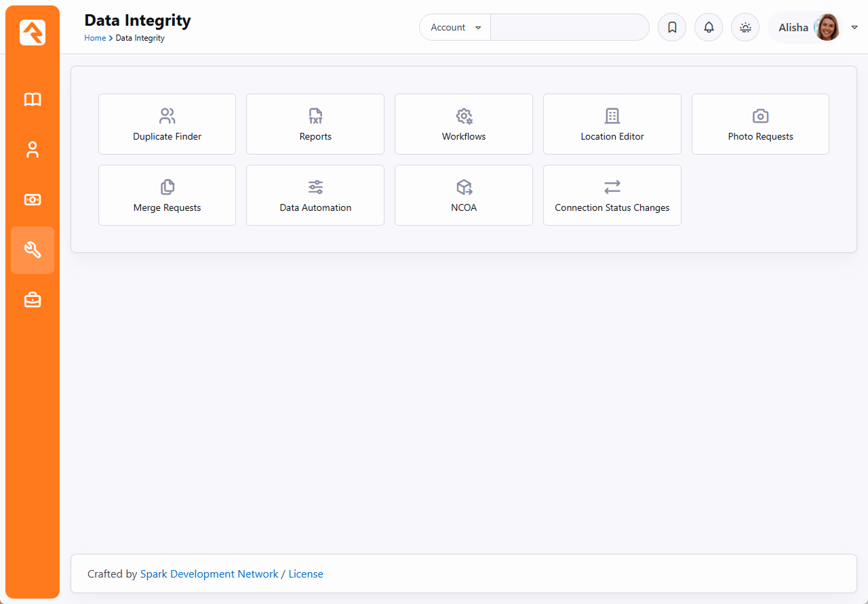Screen dimensions: 868x604
Task: Select the wrench tools sidebar icon
Action: pos(33,250)
